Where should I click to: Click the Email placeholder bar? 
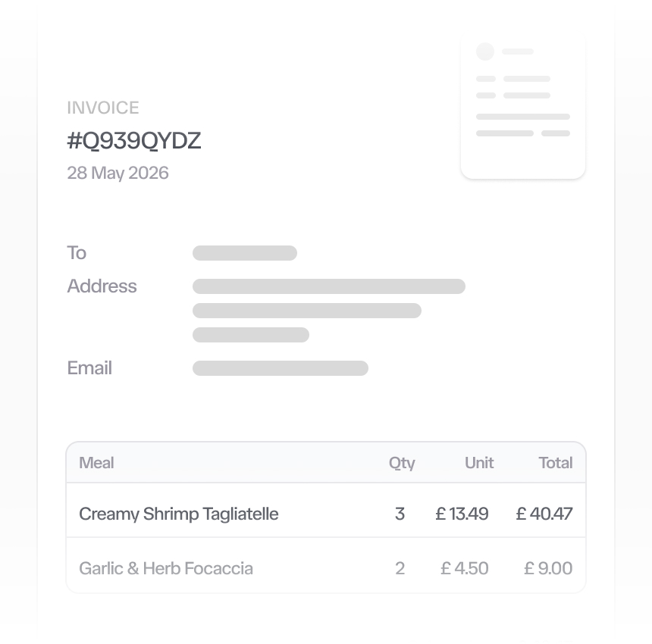[x=281, y=368]
